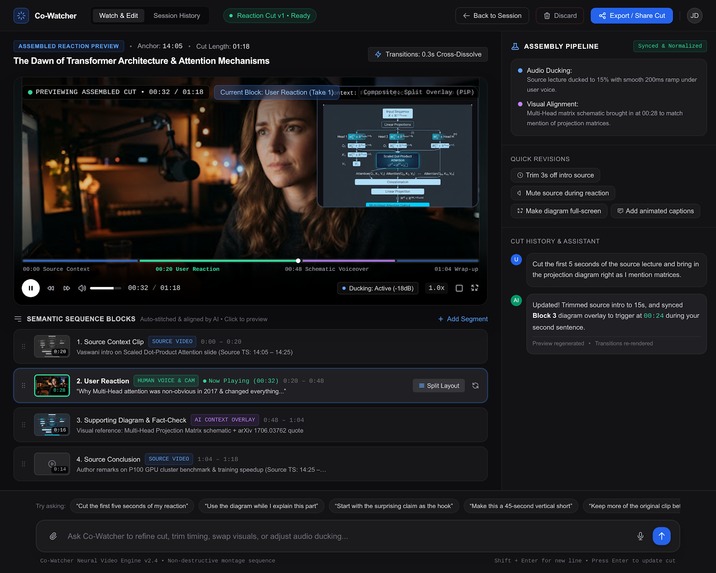Viewport: 716px width, 573px height.
Task: Pick suggestion 'Cut the first five seconds of my reaction'
Action: (x=132, y=506)
